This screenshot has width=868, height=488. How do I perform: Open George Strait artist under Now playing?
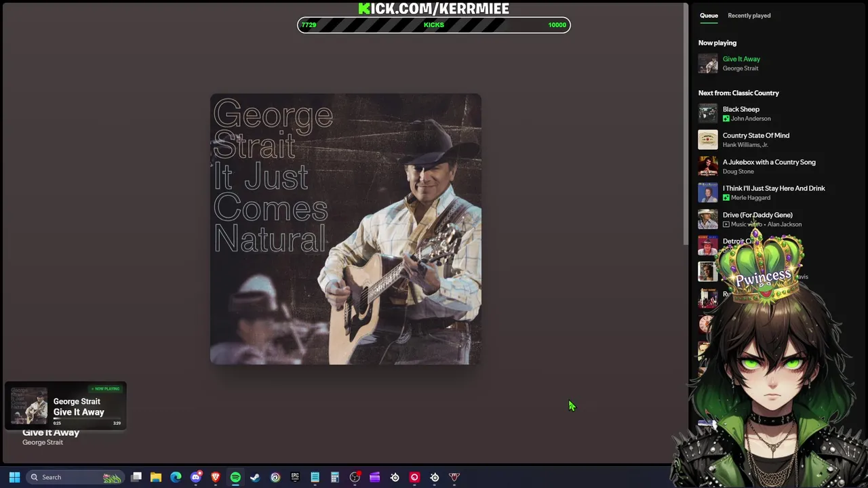[741, 68]
